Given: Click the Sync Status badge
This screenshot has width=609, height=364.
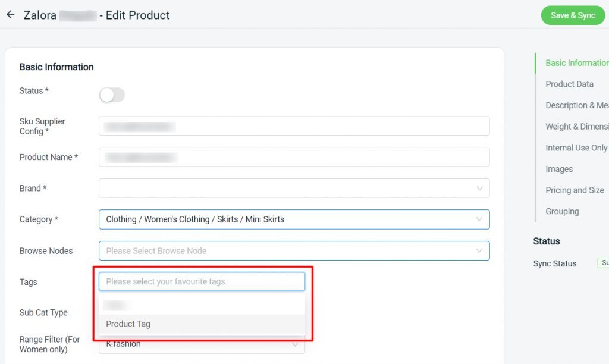Looking at the screenshot, I should [x=603, y=263].
